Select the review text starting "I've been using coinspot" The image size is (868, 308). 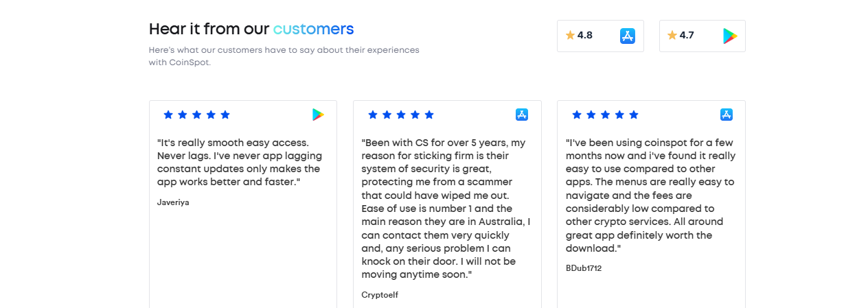tap(650, 196)
